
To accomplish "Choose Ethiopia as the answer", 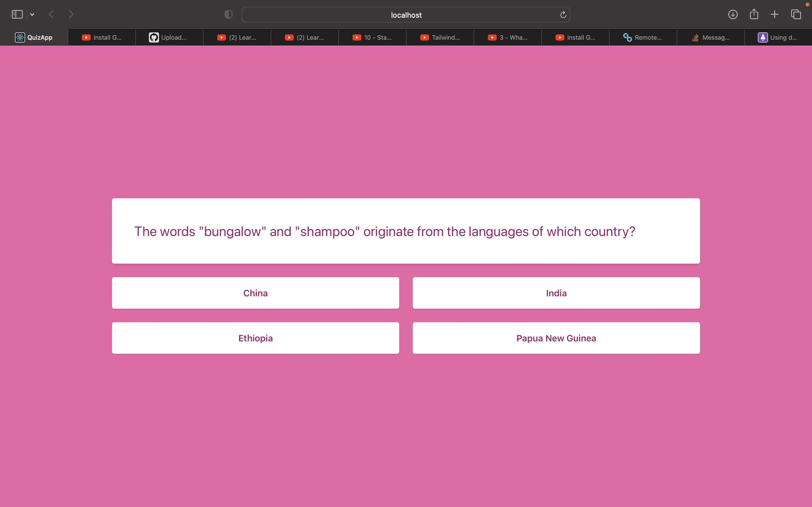I will [255, 338].
